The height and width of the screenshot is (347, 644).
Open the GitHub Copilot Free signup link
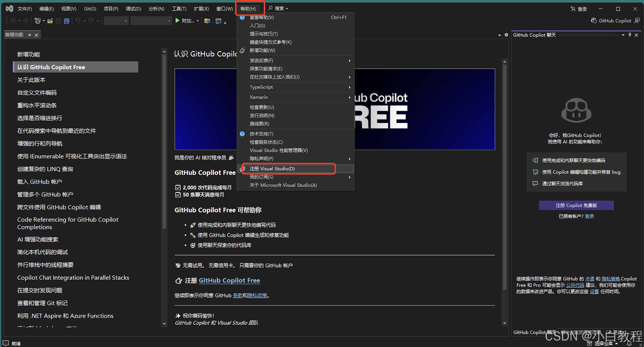[229, 280]
